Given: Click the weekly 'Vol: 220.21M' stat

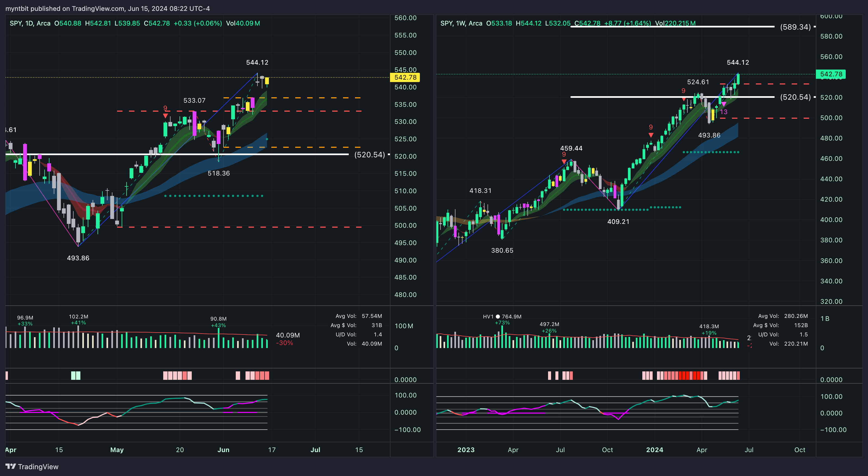Looking at the screenshot, I should click(788, 344).
